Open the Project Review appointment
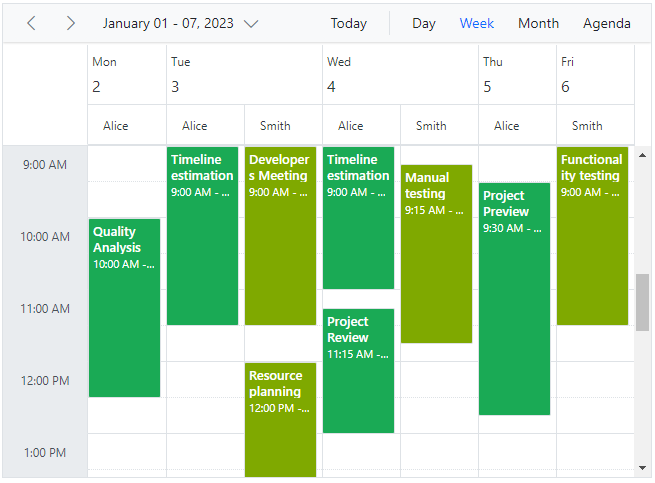The width and height of the screenshot is (655, 483). (x=358, y=372)
